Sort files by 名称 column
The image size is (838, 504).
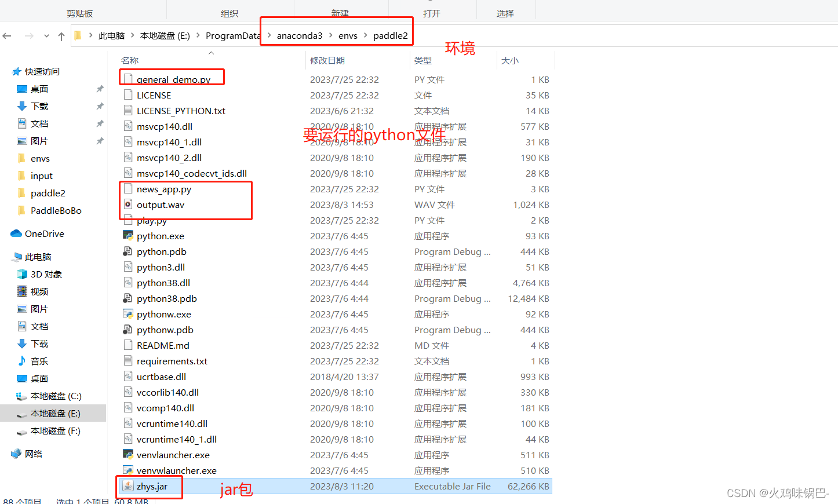coord(130,60)
